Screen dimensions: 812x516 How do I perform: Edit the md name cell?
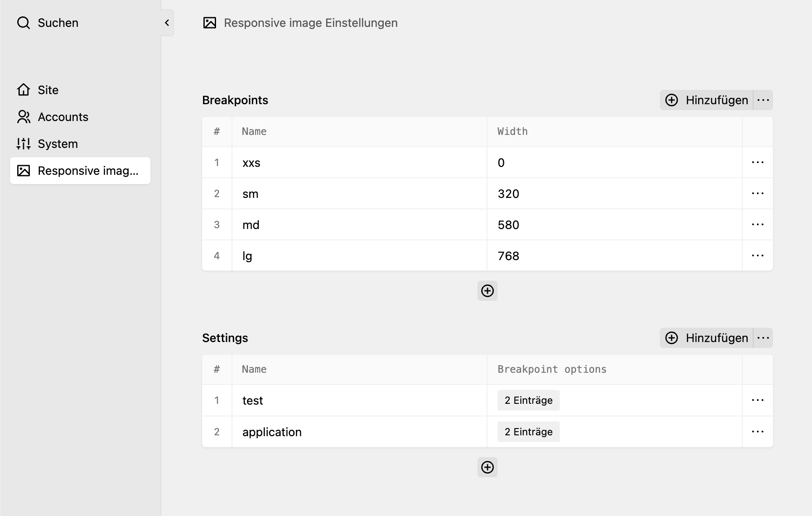tap(360, 224)
